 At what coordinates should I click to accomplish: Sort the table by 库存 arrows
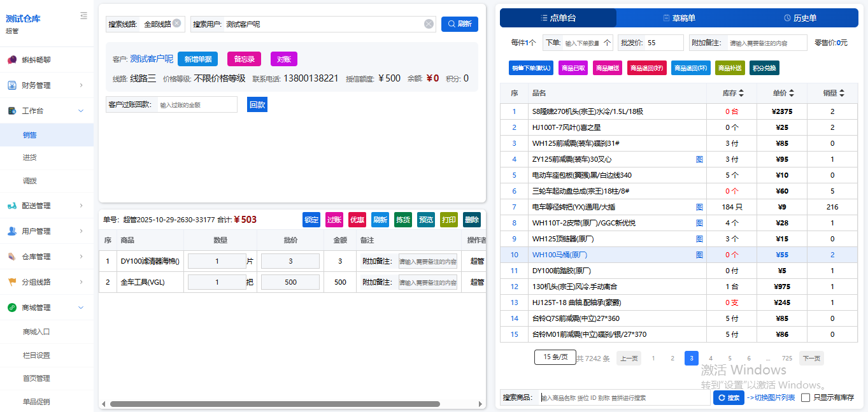[741, 93]
